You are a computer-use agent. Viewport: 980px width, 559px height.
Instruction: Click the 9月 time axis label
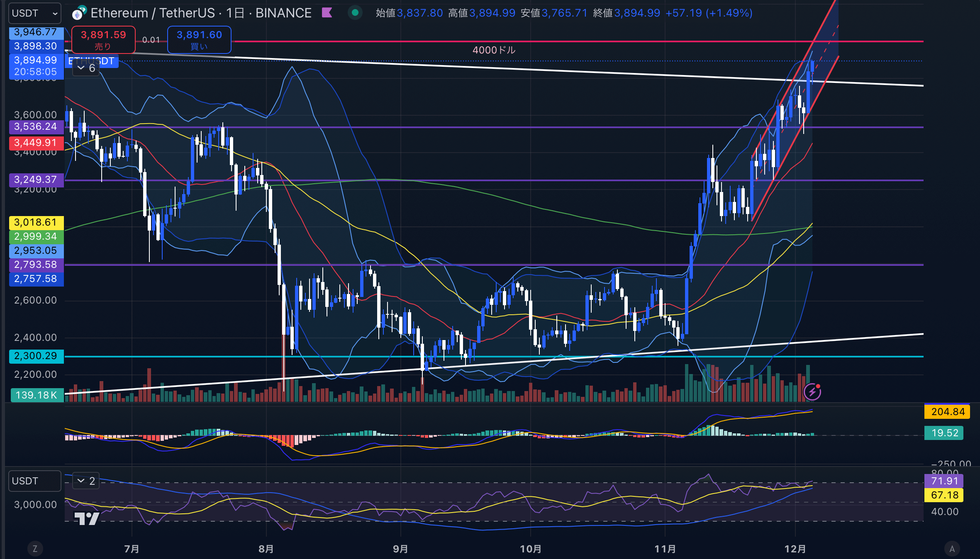[400, 549]
